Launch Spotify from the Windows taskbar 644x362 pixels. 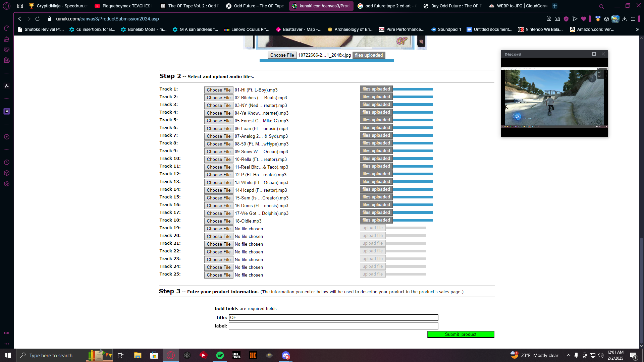(220, 355)
